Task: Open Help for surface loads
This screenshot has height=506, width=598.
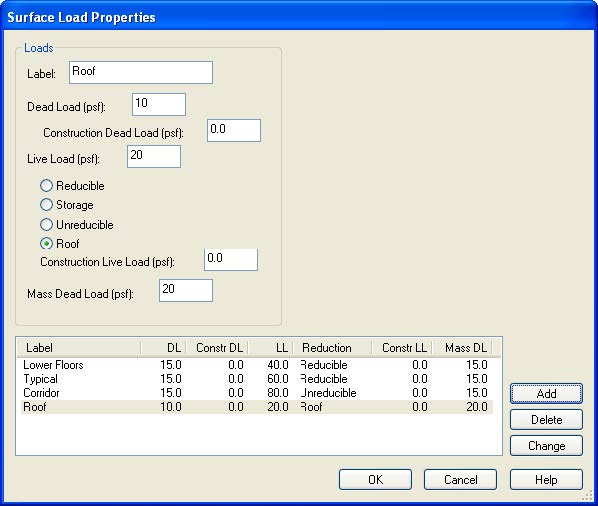Action: pyautogui.click(x=546, y=479)
